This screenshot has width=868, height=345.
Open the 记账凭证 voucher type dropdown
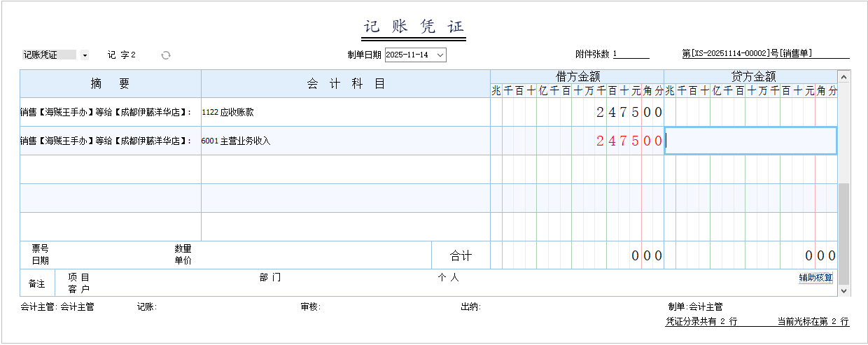(x=85, y=55)
